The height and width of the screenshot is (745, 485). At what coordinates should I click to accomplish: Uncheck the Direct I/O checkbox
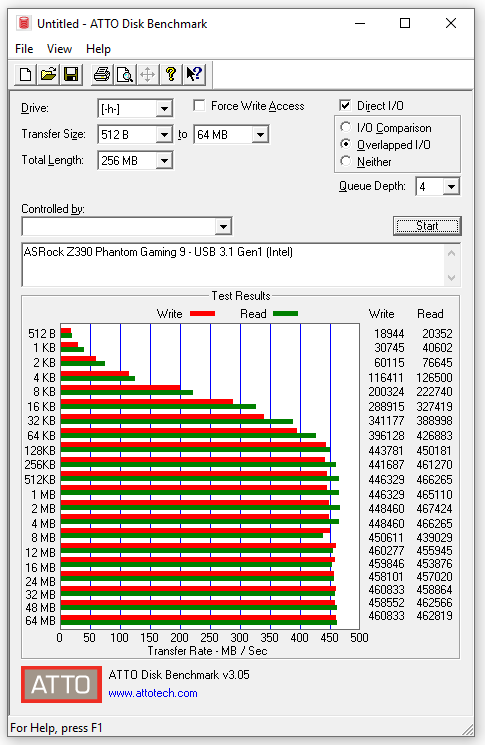(345, 105)
